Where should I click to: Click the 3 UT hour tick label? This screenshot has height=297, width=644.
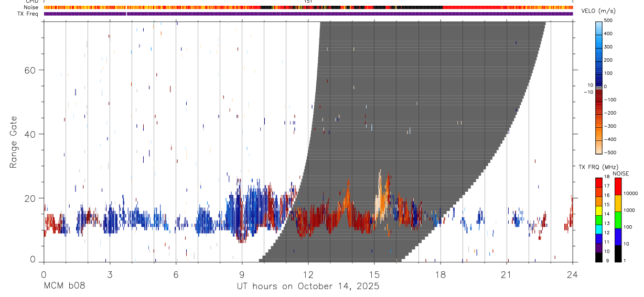point(110,274)
